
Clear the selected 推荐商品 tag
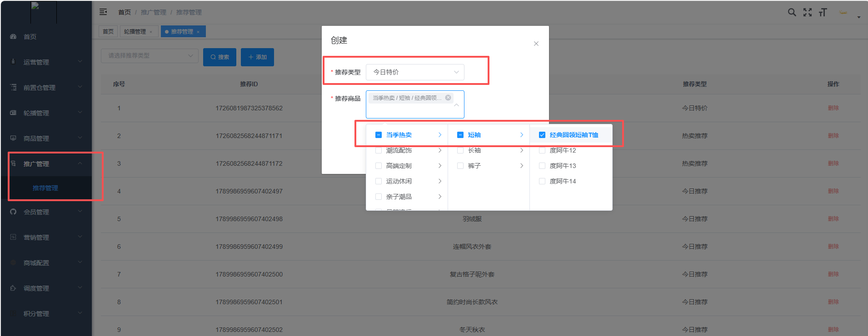tap(448, 98)
